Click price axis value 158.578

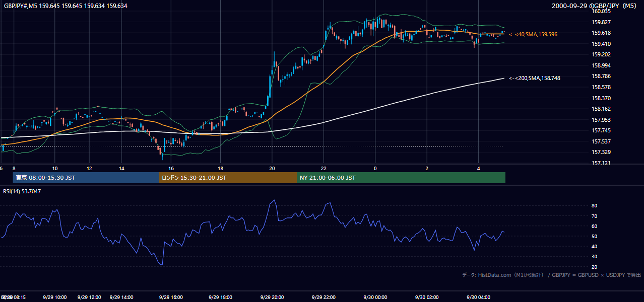602,87
